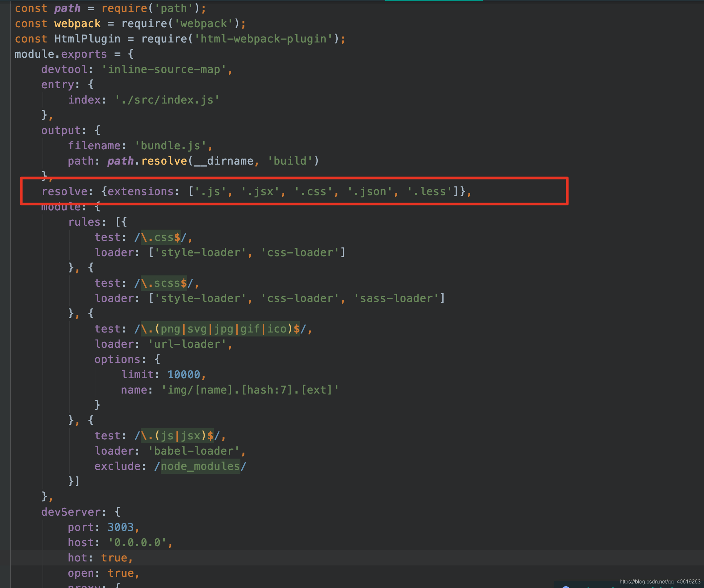Place cursor on module.exports
The height and width of the screenshot is (588, 704).
(61, 54)
